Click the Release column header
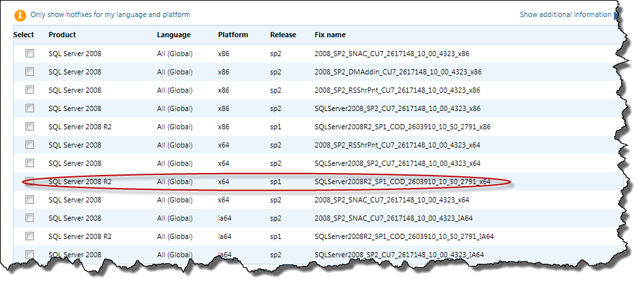The width and height of the screenshot is (644, 286). click(283, 35)
